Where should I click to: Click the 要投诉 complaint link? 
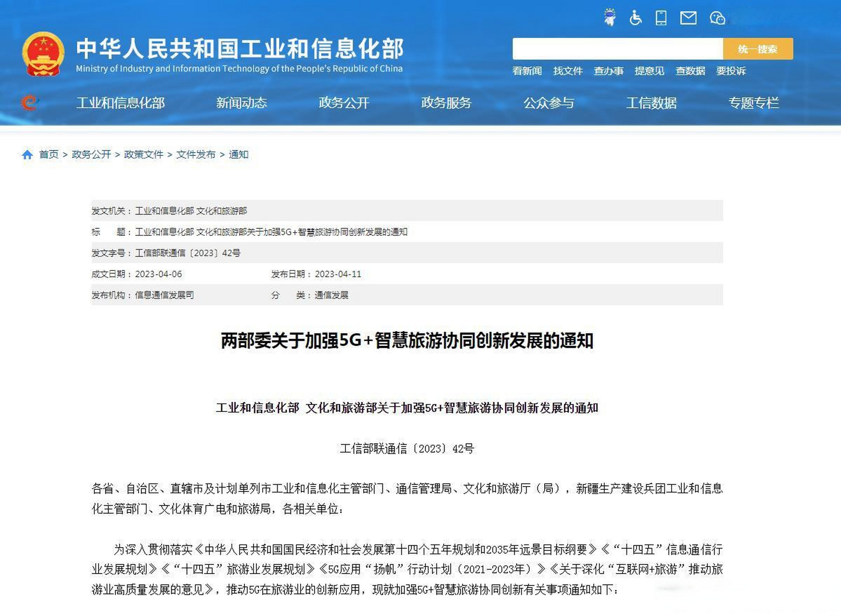[730, 71]
